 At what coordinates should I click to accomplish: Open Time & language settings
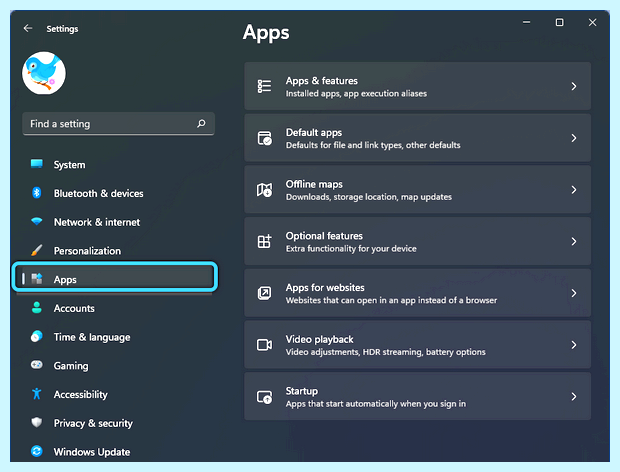click(x=92, y=337)
